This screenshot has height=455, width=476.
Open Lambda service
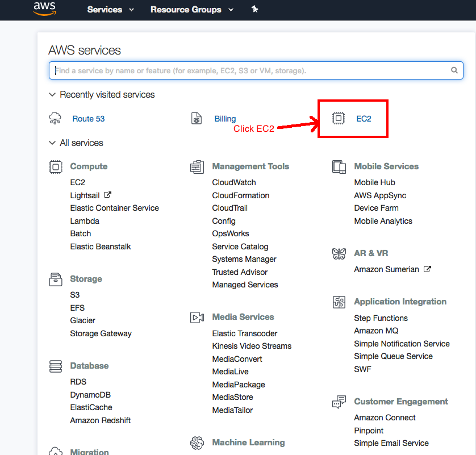pyautogui.click(x=85, y=221)
